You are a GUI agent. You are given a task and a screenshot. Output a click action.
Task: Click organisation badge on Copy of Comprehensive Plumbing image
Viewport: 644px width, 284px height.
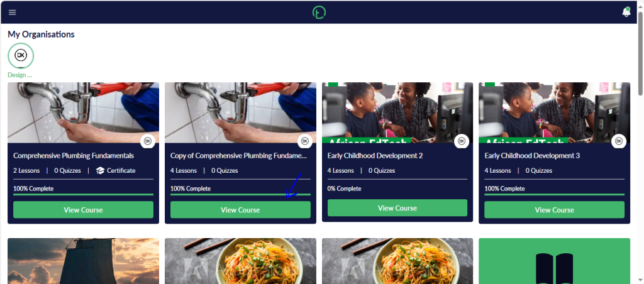[x=305, y=141]
